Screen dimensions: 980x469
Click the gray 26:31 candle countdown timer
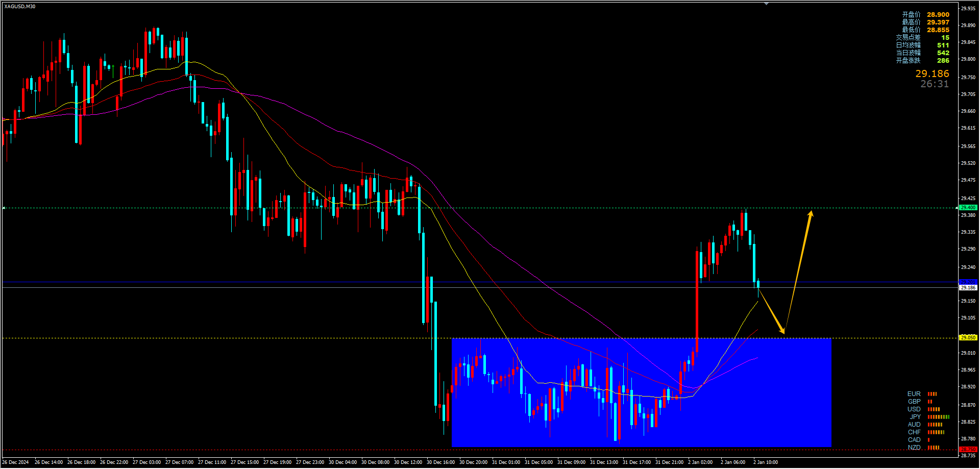tap(935, 84)
